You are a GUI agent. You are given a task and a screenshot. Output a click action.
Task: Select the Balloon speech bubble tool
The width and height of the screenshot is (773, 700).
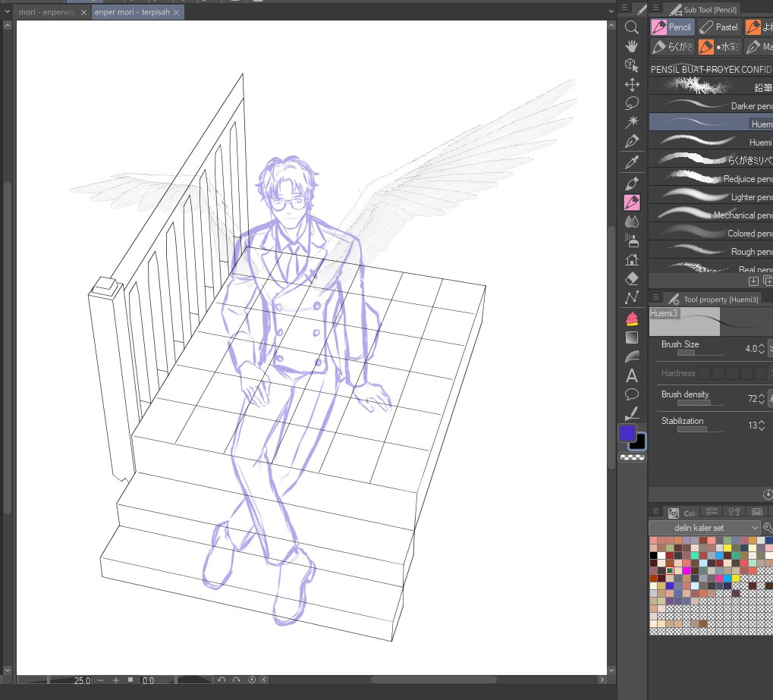point(631,394)
